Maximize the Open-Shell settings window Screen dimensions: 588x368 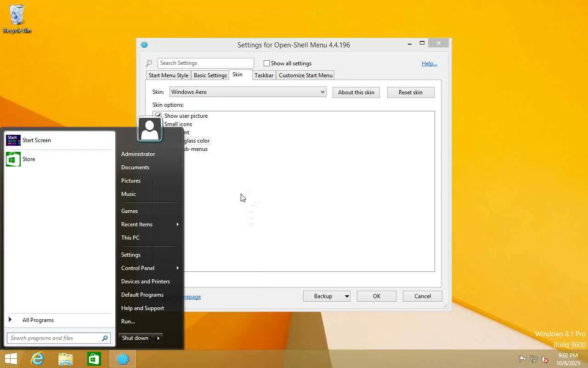[422, 43]
